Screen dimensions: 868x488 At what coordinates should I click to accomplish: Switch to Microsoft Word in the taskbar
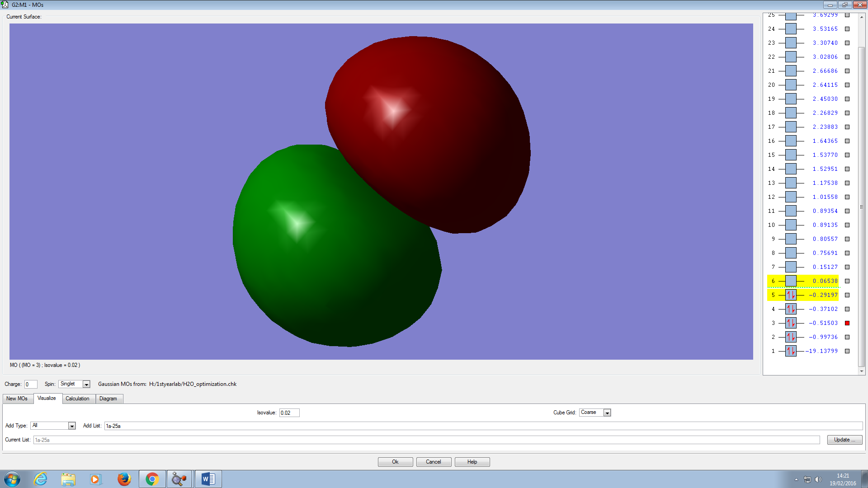(208, 479)
